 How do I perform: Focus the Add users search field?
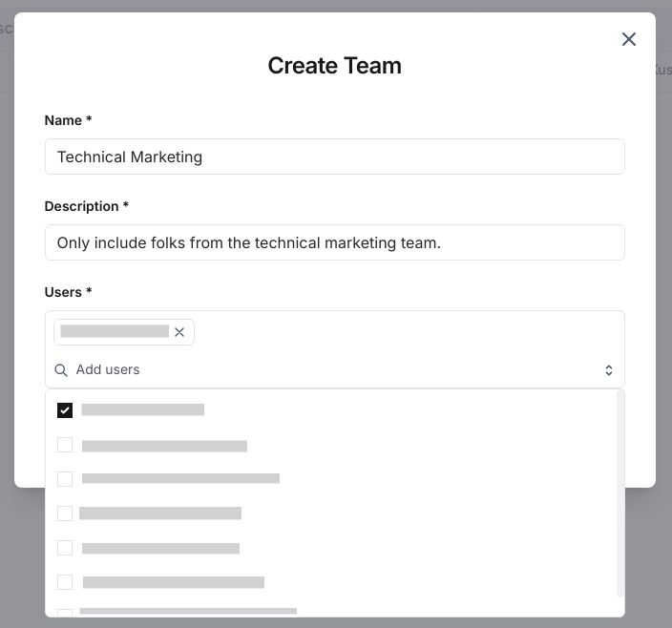[x=334, y=369]
